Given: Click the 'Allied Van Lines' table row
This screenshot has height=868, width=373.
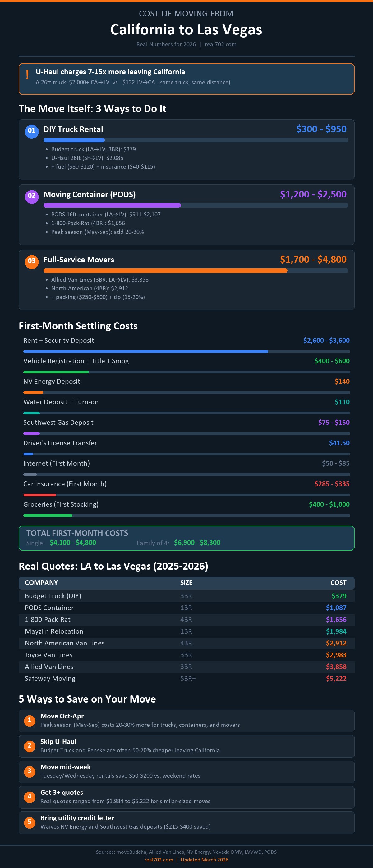Looking at the screenshot, I should pyautogui.click(x=186, y=667).
